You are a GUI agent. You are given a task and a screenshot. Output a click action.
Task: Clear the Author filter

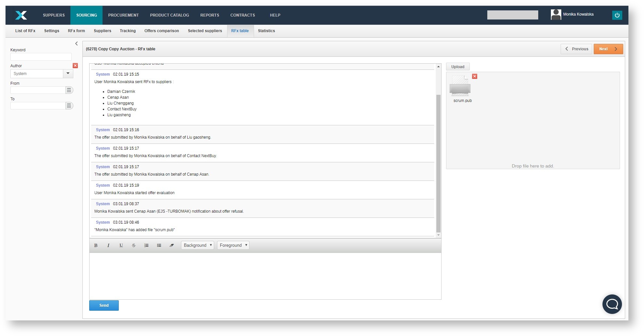point(75,66)
